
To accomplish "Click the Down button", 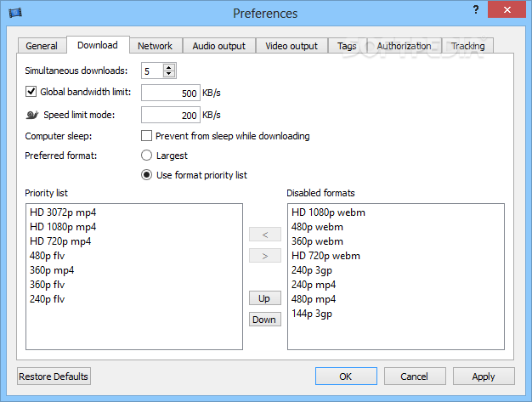I will [264, 320].
